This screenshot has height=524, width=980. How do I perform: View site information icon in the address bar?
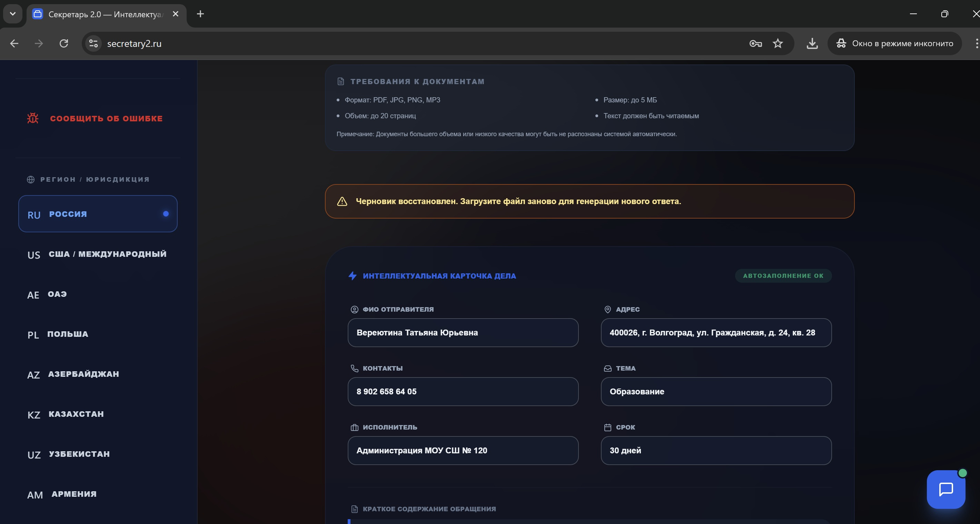93,43
